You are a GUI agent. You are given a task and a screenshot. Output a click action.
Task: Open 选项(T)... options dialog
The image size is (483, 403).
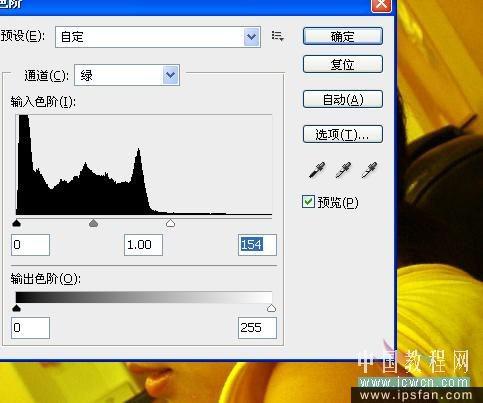[x=343, y=134]
